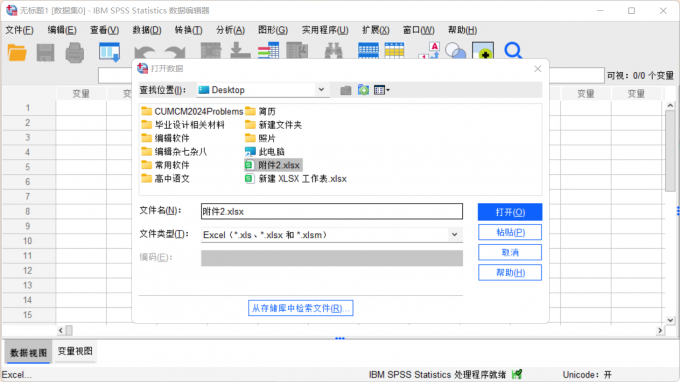The image size is (680, 382).
Task: Click the SPSS processor ready status icon
Action: (517, 374)
